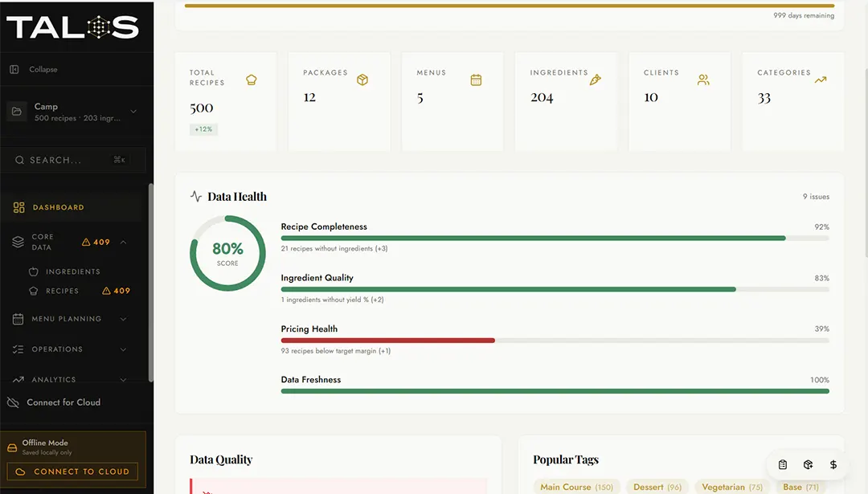Image resolution: width=868 pixels, height=494 pixels.
Task: Select the dollar sign icon bottom right
Action: (833, 464)
